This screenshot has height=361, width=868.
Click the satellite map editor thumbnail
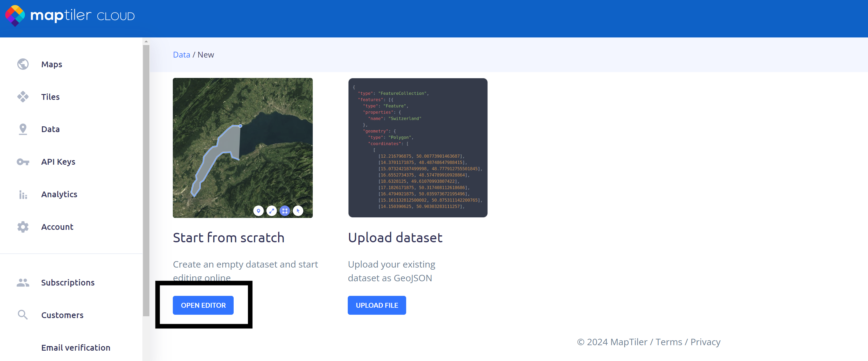[x=242, y=148]
